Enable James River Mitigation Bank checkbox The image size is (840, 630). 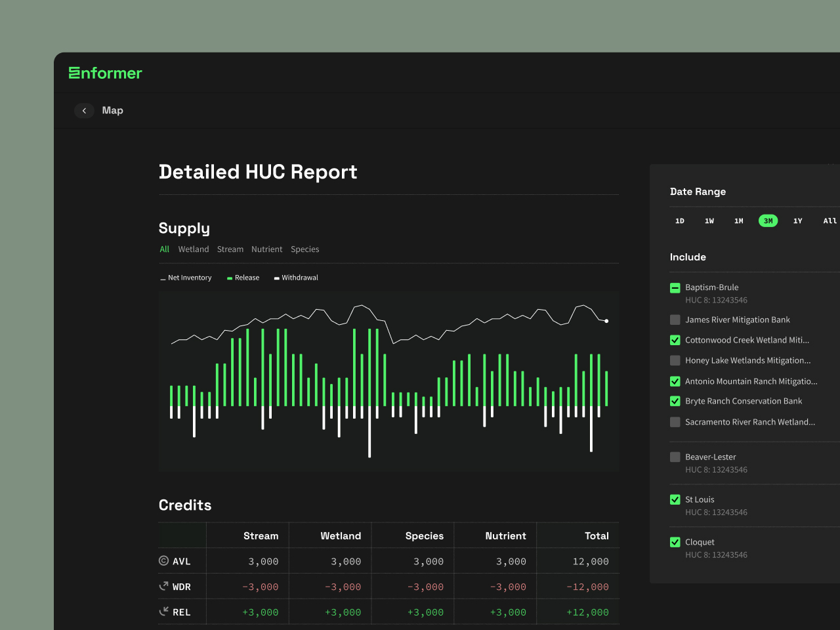(x=675, y=320)
